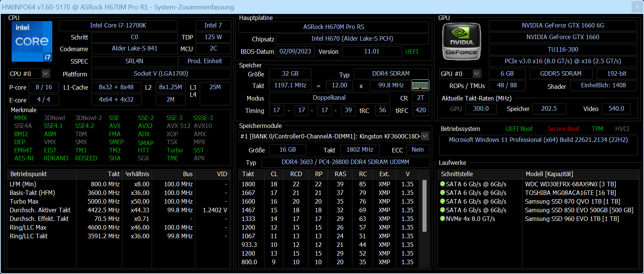The height and width of the screenshot is (274, 644).
Task: Click the UEFI Boot status label
Action: [519, 129]
